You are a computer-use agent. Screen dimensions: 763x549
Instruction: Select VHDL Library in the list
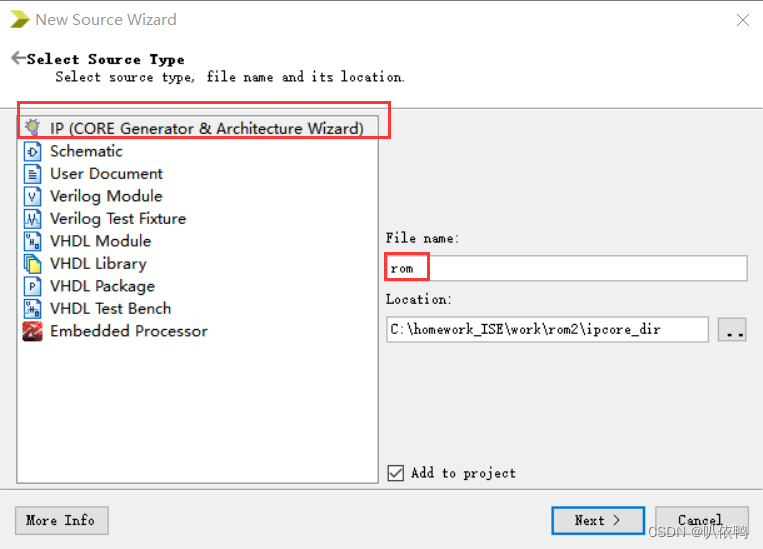[98, 264]
